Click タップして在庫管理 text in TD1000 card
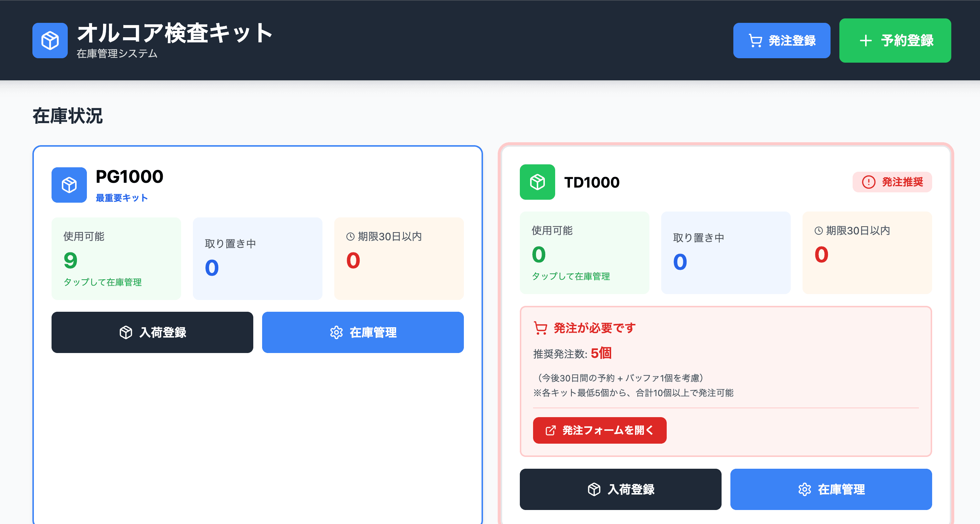Image resolution: width=980 pixels, height=524 pixels. click(x=571, y=276)
